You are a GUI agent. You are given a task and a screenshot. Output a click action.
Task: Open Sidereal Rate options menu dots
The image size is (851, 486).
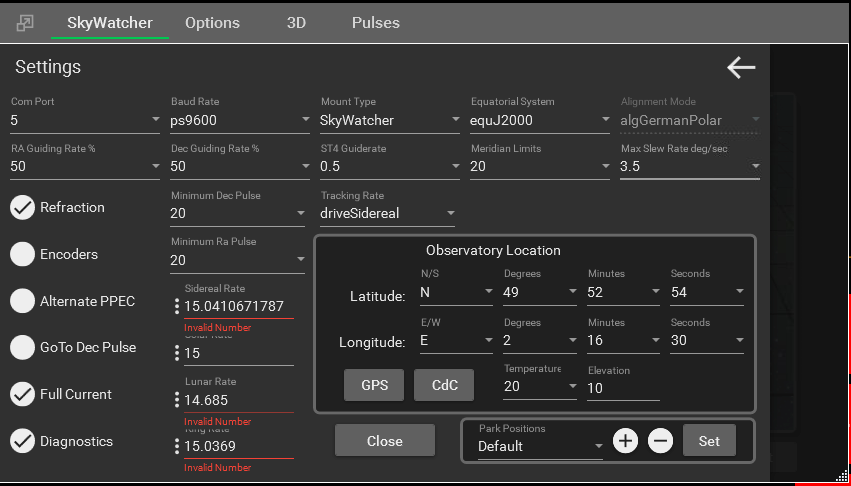click(x=176, y=306)
